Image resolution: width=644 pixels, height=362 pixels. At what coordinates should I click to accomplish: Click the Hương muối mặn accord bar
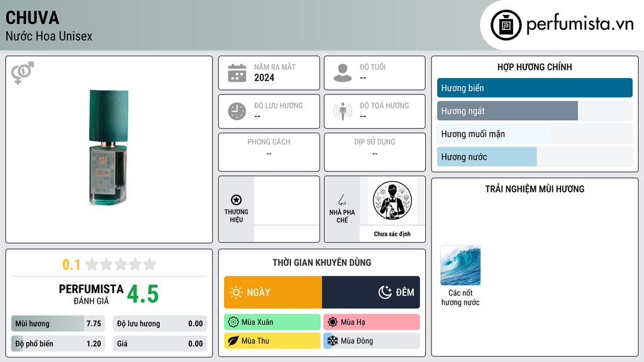(x=535, y=134)
